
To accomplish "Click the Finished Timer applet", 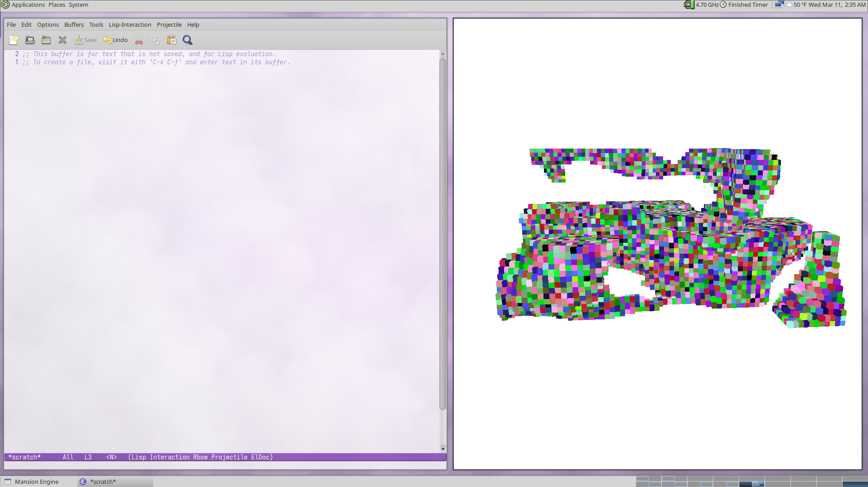I will point(744,5).
